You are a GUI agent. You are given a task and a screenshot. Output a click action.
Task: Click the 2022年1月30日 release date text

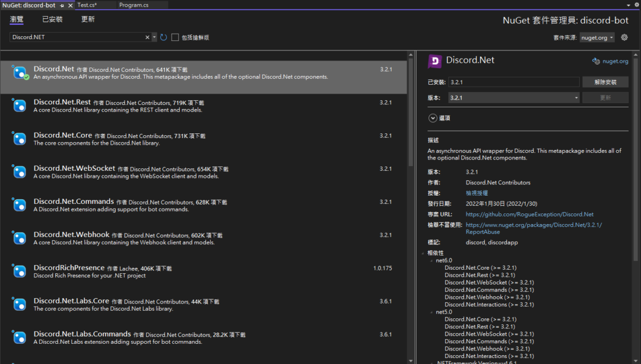502,204
